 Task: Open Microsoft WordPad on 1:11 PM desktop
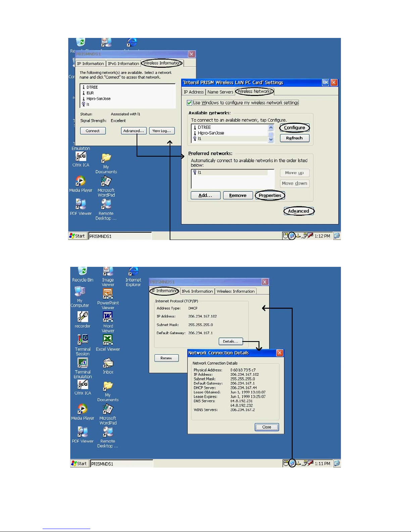(x=108, y=415)
